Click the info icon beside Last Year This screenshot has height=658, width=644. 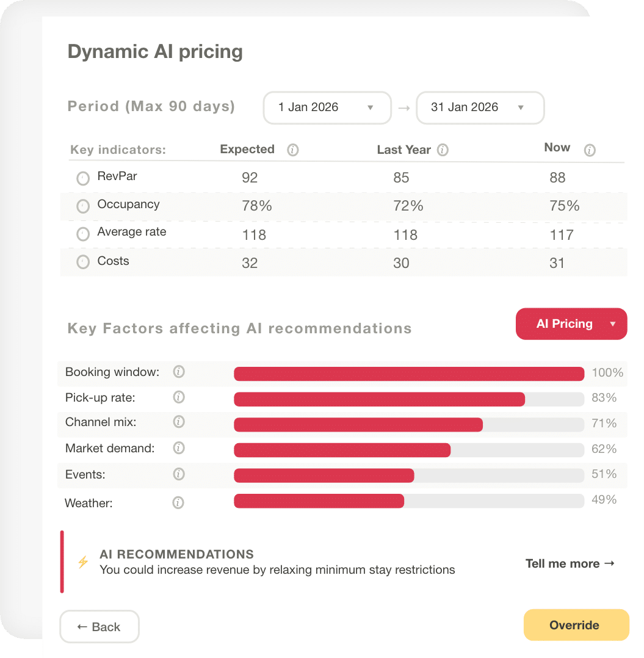(443, 150)
